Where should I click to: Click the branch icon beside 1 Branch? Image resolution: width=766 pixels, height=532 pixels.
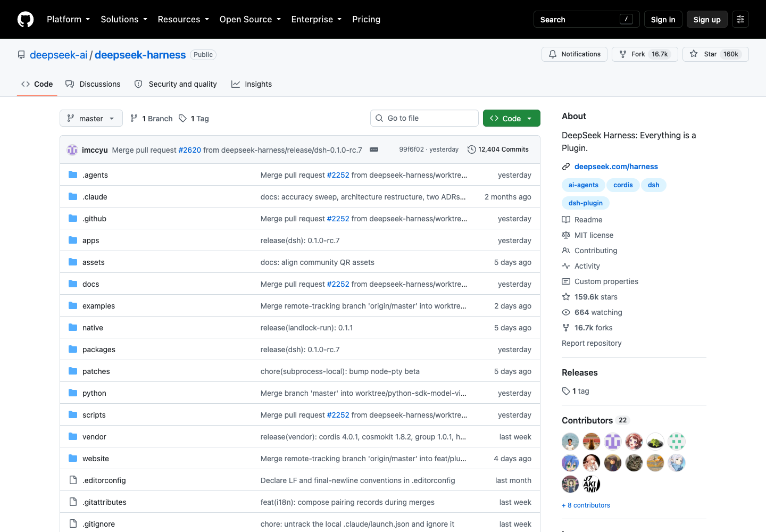[134, 118]
